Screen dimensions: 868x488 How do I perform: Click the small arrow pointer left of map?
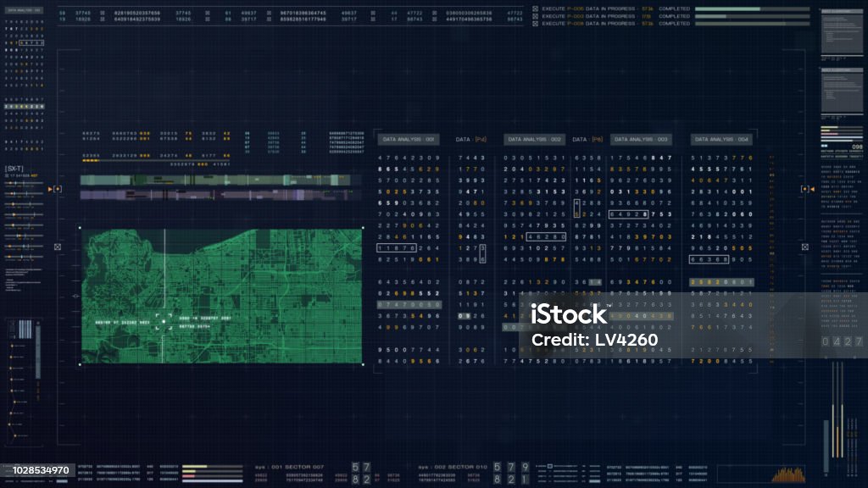[x=75, y=296]
